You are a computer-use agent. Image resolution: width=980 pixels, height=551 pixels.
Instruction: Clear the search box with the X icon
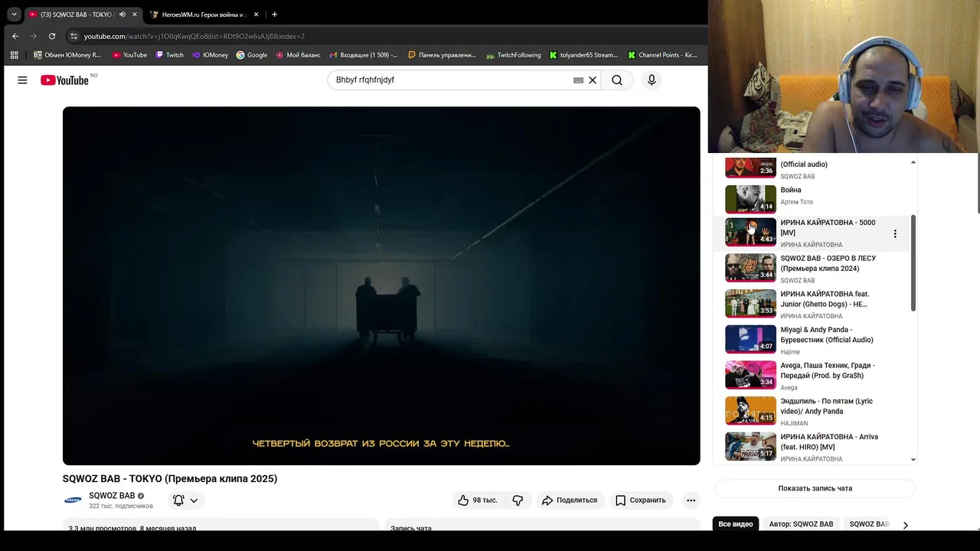[x=593, y=80]
